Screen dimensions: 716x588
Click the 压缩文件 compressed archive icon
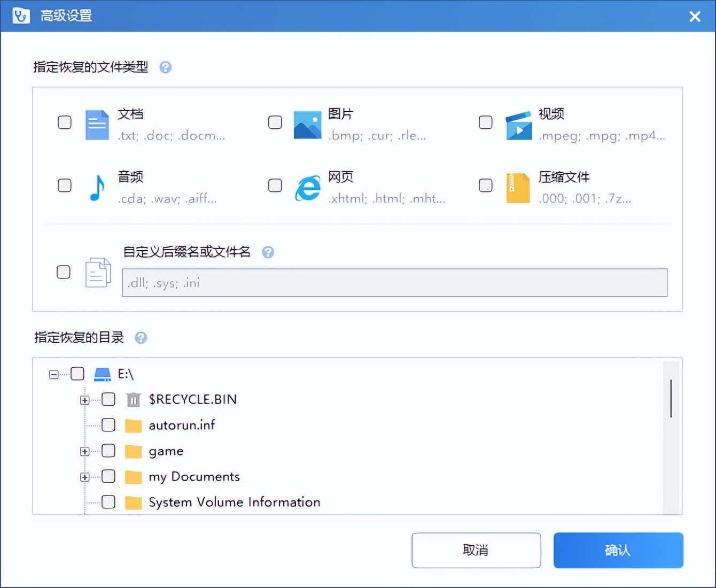[x=517, y=188]
